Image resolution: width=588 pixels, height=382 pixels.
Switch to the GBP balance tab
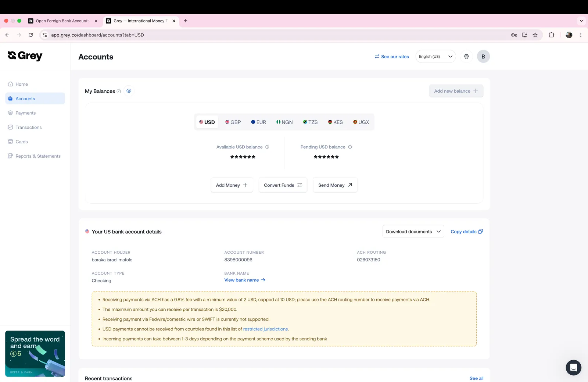233,122
